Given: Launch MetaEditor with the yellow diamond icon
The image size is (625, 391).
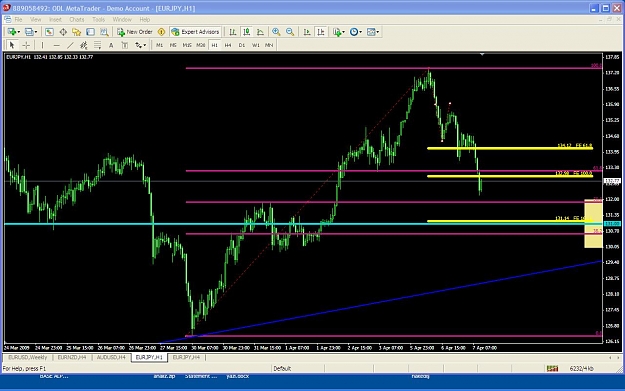Looking at the screenshot, I should (161, 32).
